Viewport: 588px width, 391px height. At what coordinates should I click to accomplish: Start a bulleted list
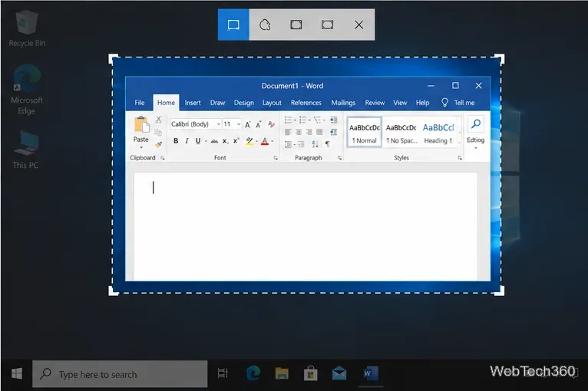pos(288,120)
